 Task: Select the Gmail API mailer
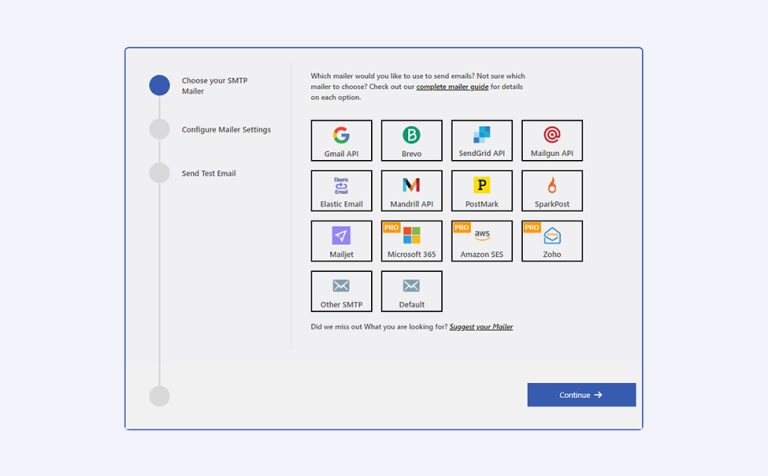341,141
